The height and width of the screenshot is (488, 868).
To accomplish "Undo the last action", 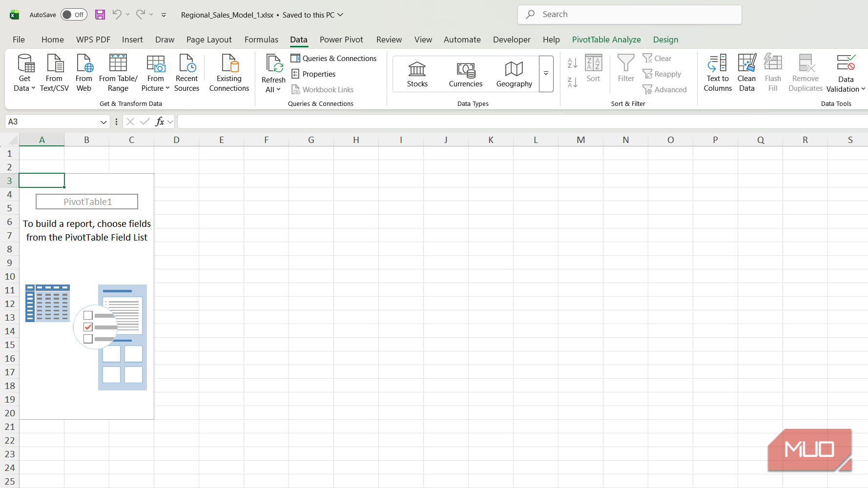I will [x=117, y=15].
